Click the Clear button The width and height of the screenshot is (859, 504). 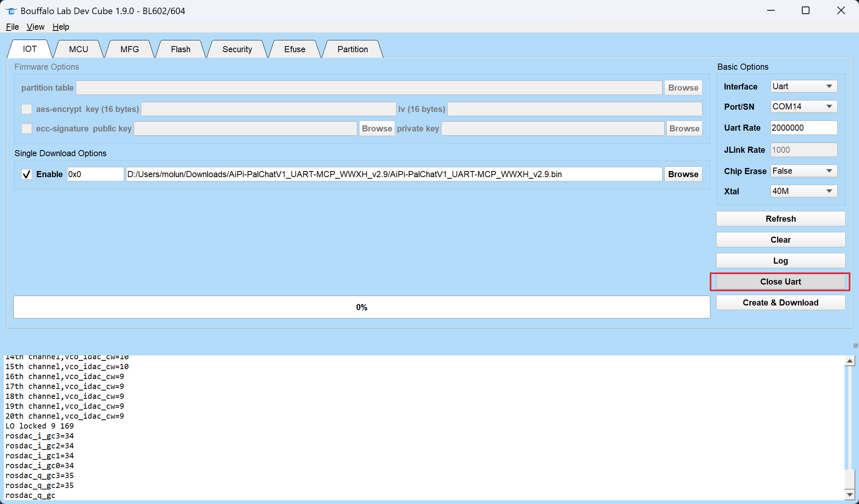pos(781,240)
